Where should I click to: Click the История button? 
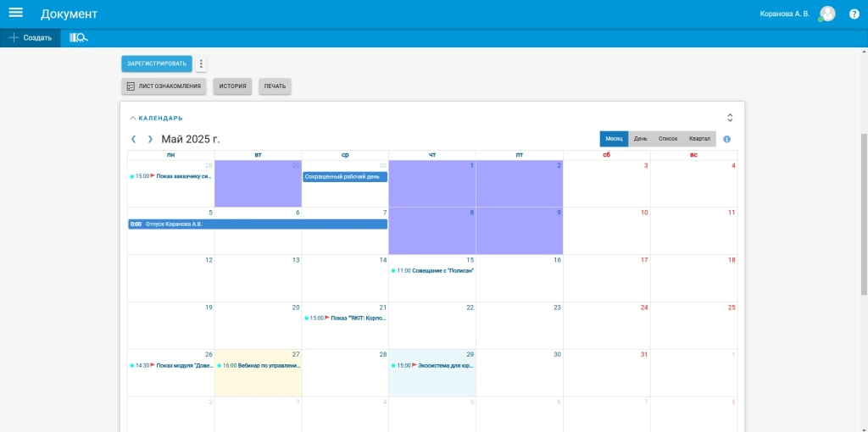coord(232,86)
